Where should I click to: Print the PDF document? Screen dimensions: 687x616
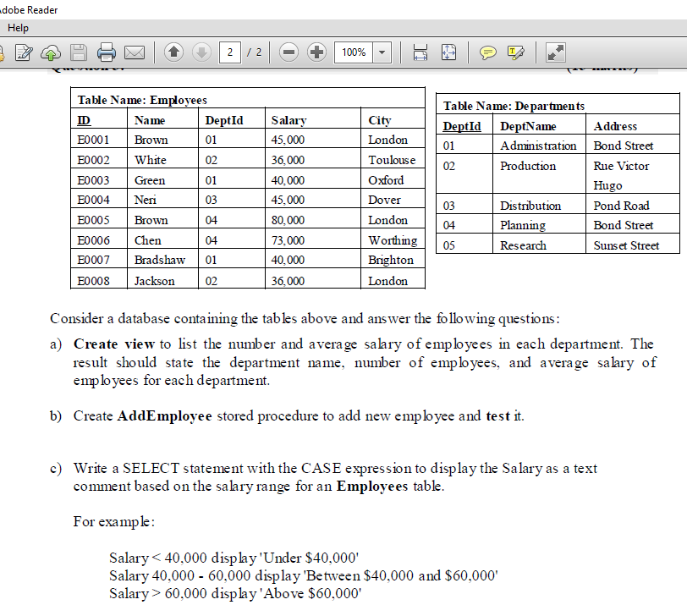pos(107,52)
